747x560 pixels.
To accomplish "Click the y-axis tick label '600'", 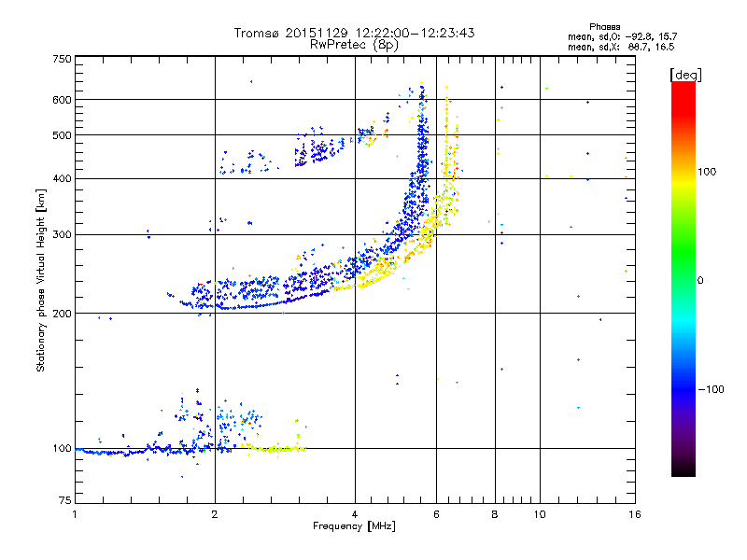I will coord(63,100).
